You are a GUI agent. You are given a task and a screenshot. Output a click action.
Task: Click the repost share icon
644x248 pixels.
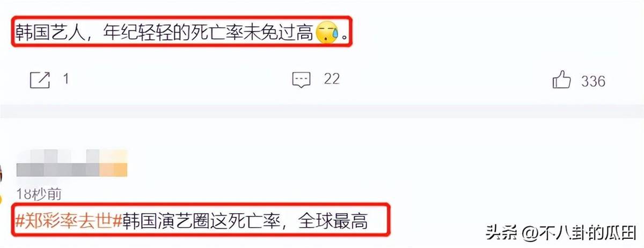(40, 81)
